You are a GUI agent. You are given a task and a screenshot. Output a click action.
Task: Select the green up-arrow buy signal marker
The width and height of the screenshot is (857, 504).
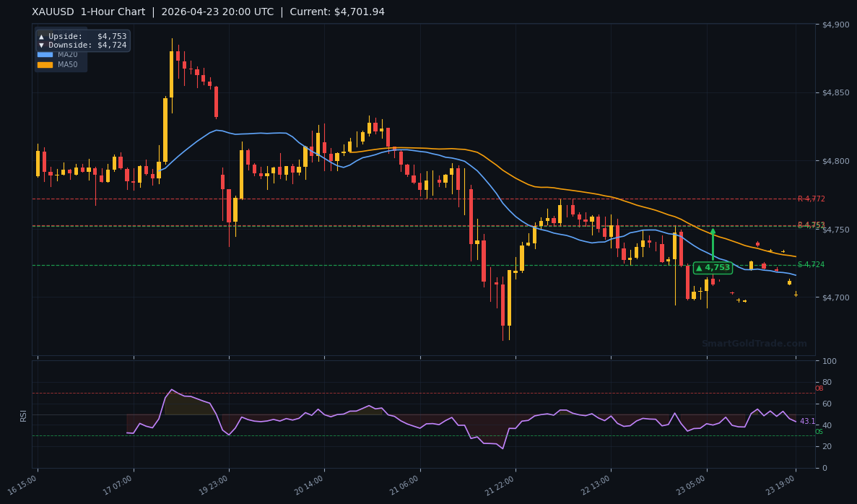[x=713, y=246]
